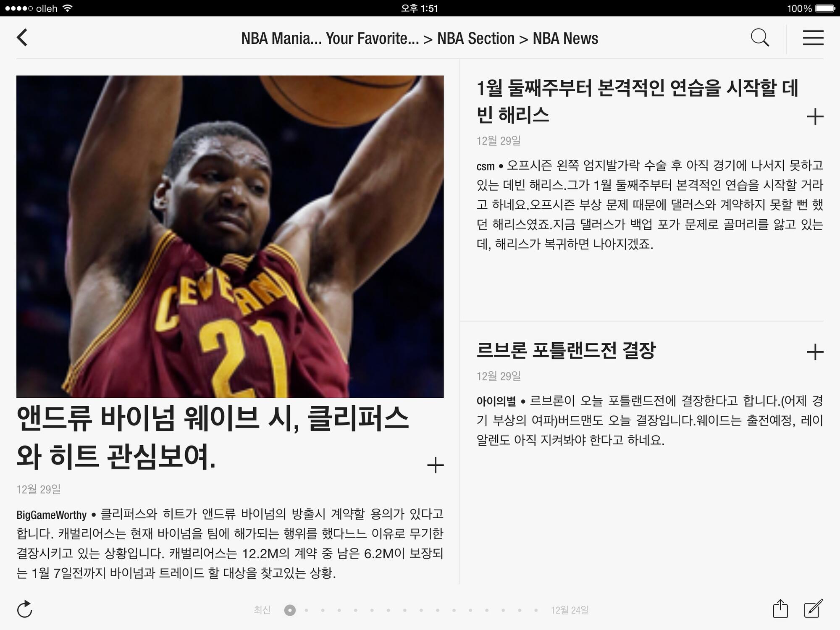Open the hamburger menu icon
840x630 pixels.
click(813, 38)
